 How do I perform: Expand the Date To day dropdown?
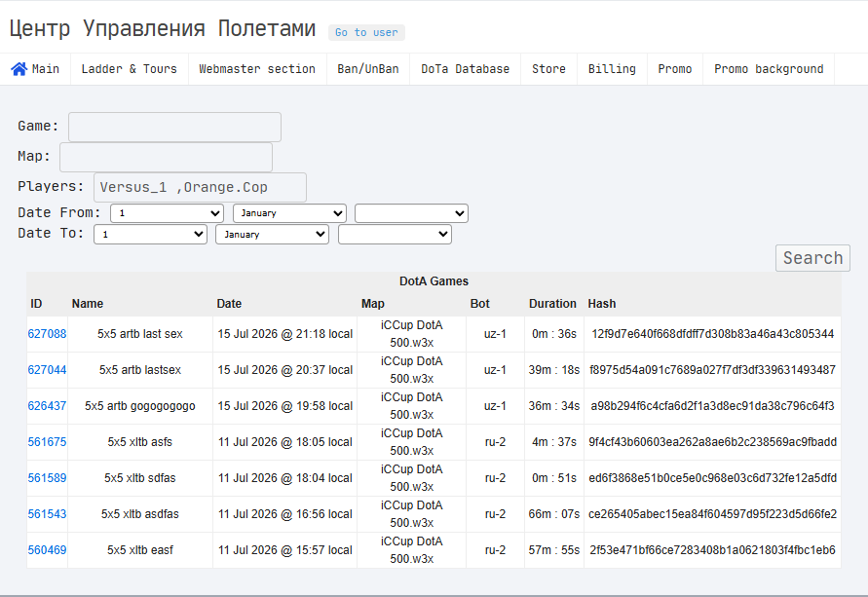151,235
